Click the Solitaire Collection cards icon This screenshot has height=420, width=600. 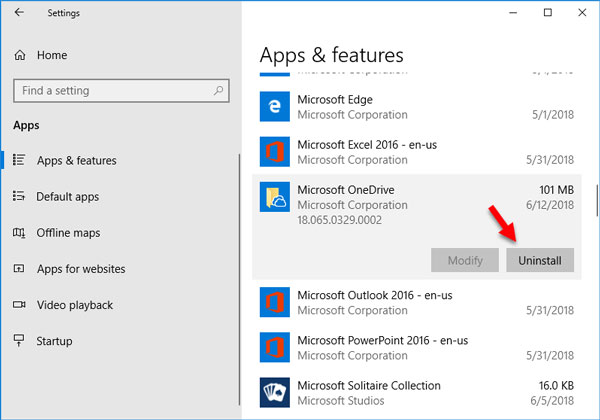click(275, 392)
